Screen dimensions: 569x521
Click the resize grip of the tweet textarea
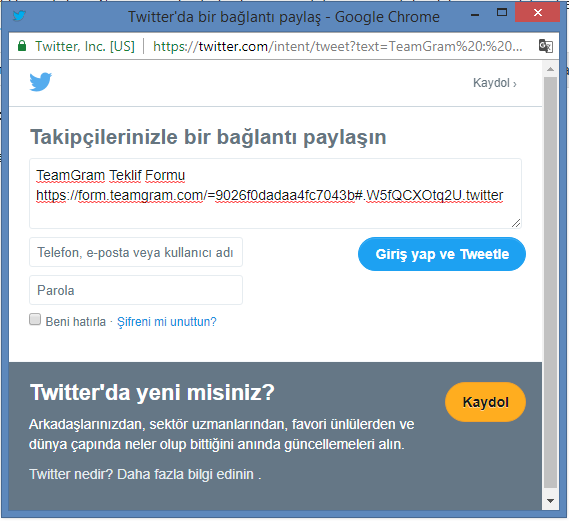[x=516, y=223]
